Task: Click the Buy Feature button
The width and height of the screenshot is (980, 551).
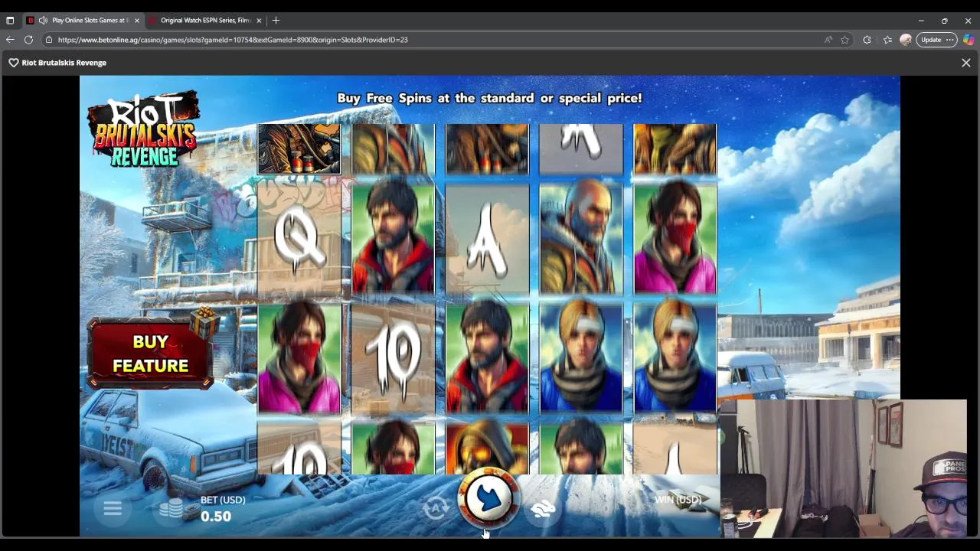Action: click(150, 354)
